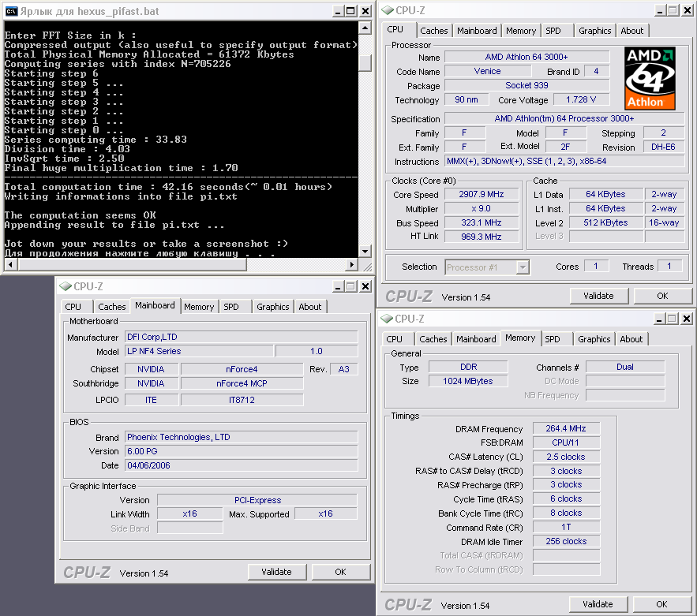The width and height of the screenshot is (697, 616).
Task: Click the DRAM Frequency value 264.4 MHz
Action: [x=566, y=428]
